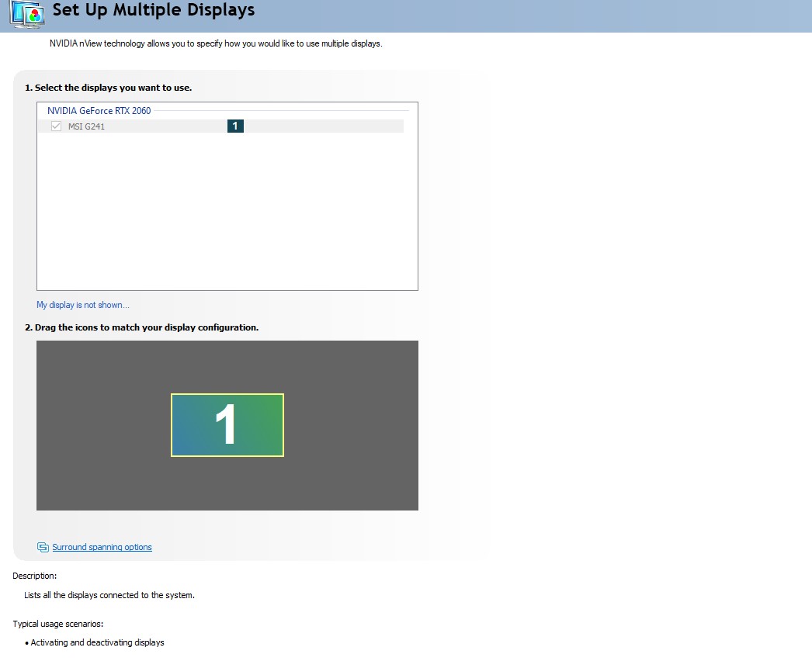The height and width of the screenshot is (668, 812).
Task: Open the 'My display is not shown...' link
Action: pos(83,305)
